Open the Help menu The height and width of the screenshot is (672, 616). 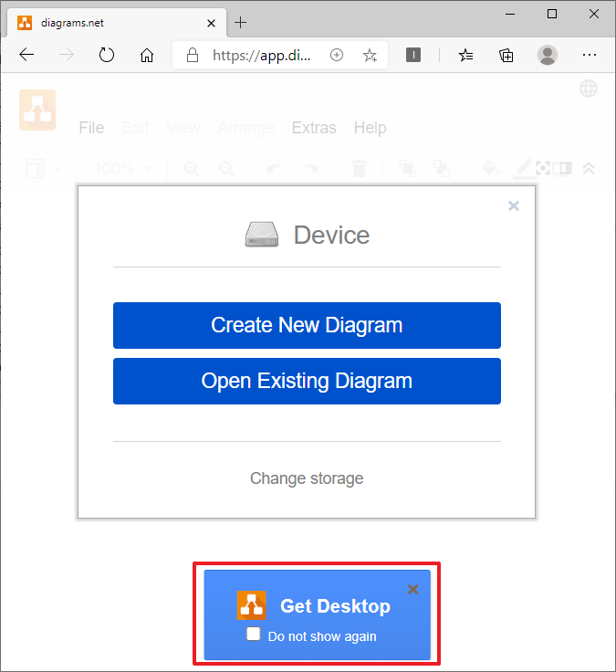(x=371, y=128)
